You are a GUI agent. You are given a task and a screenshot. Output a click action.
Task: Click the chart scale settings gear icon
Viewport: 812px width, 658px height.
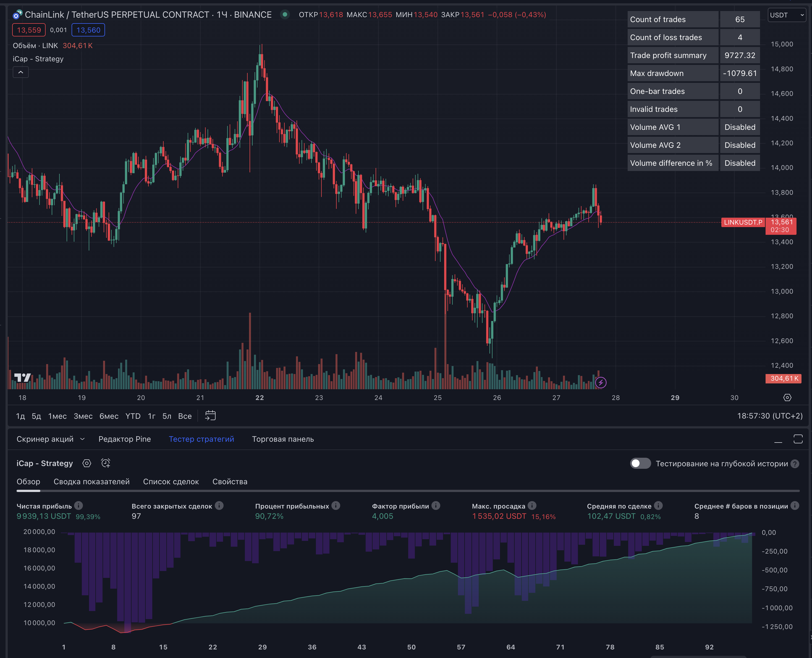[787, 398]
